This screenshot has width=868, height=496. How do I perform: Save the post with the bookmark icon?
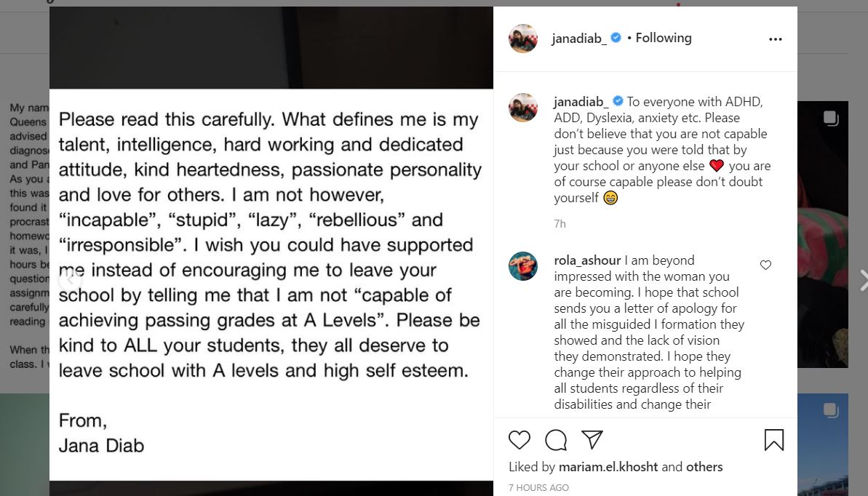774,440
